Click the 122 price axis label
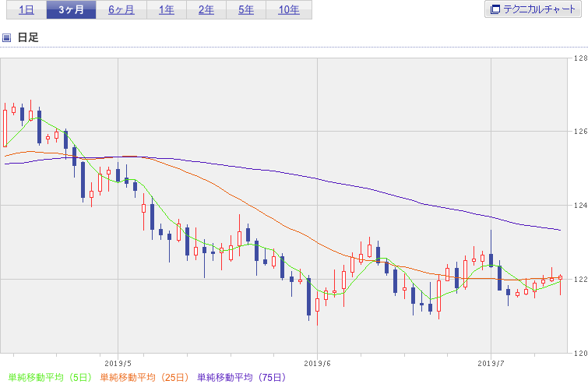Screen dimensions: 588x384 tap(581, 279)
